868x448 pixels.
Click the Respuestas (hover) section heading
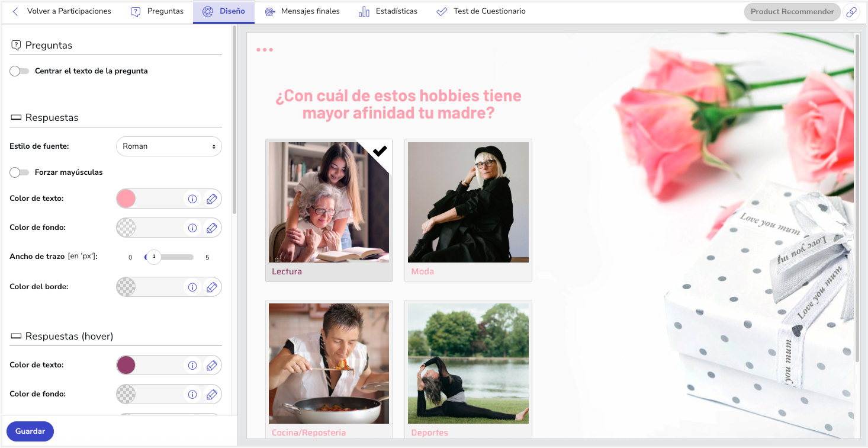(x=69, y=337)
